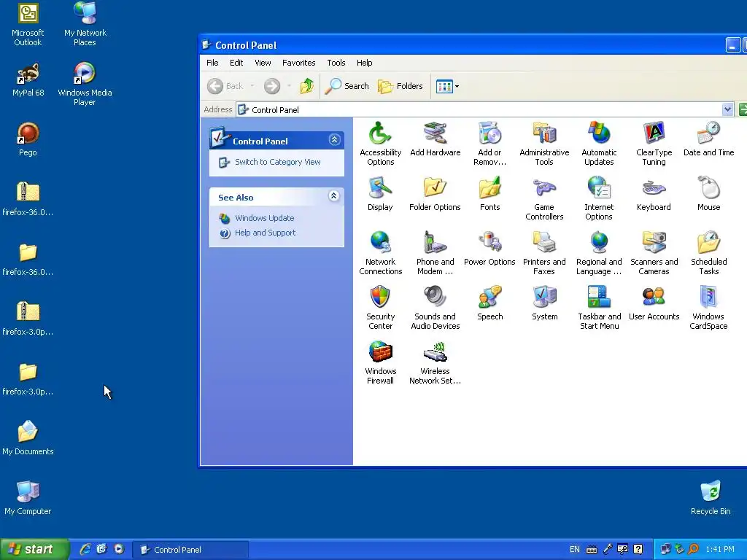Open the Help menu
The height and width of the screenshot is (560, 747).
click(x=365, y=63)
